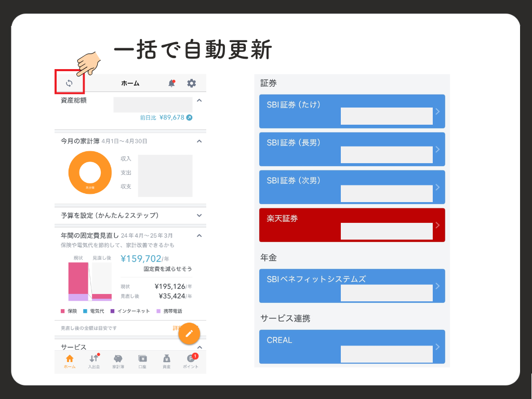Tap pink 保険 legend swatch
The height and width of the screenshot is (399, 532).
click(x=62, y=311)
